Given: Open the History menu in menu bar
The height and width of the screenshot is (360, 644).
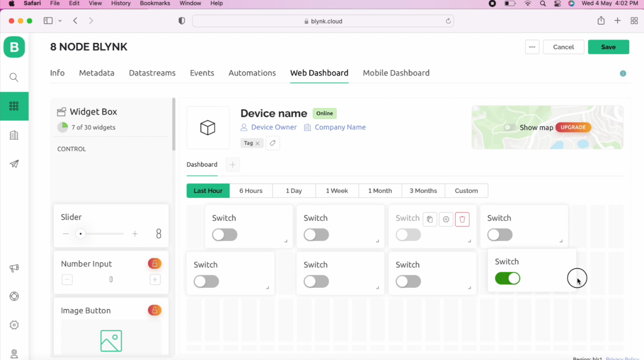Looking at the screenshot, I should point(121,3).
